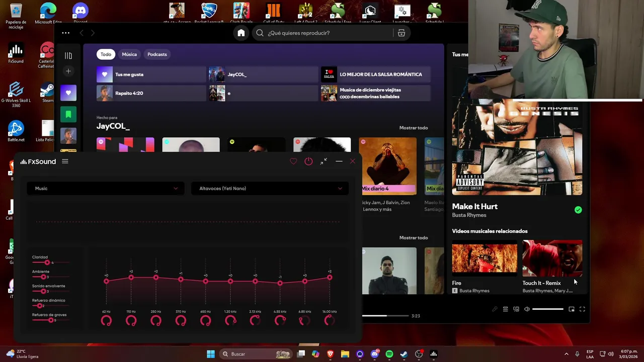Click the 110 Hz frequency knob
This screenshot has height=362, width=644.
pos(131,321)
